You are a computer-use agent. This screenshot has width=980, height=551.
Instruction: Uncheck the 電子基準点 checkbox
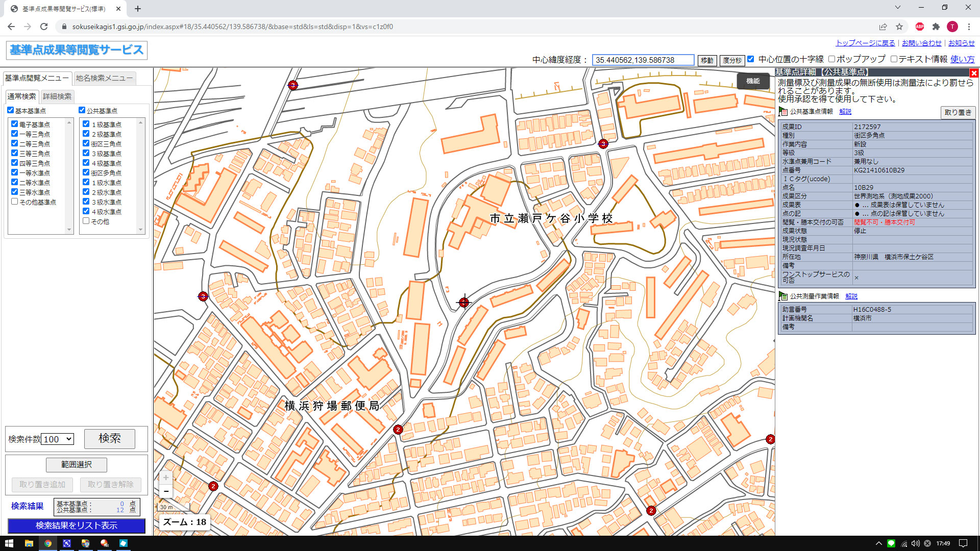pyautogui.click(x=15, y=124)
